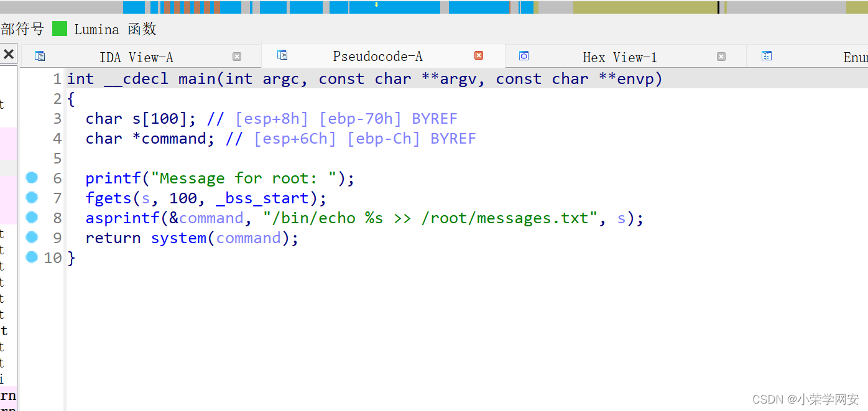Click the IDA View-A tab icon
Image resolution: width=868 pixels, height=411 pixels.
click(x=40, y=56)
